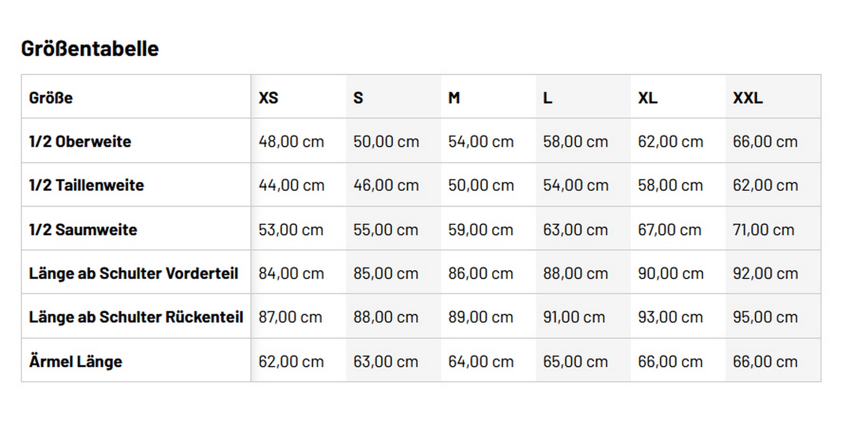Click the 1/2 Oberweite row label
This screenshot has width=868, height=424.
pyautogui.click(x=80, y=142)
